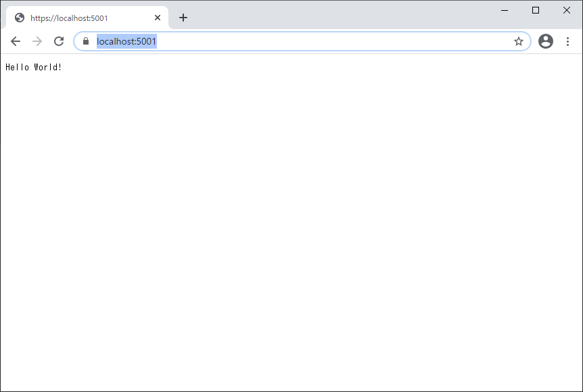Screen dimensions: 583x392
Task: View site security info via lock icon
Action: coord(86,41)
